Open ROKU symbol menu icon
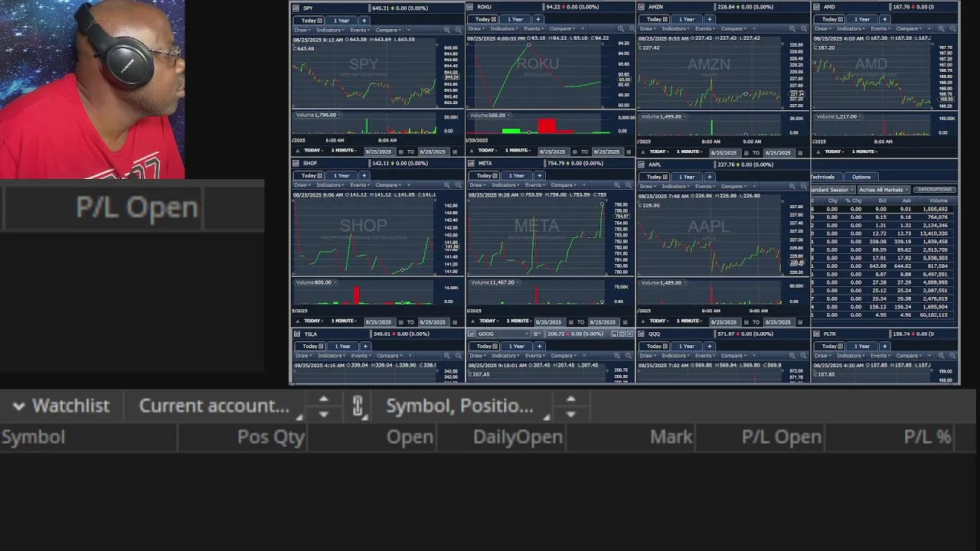 pyautogui.click(x=469, y=7)
